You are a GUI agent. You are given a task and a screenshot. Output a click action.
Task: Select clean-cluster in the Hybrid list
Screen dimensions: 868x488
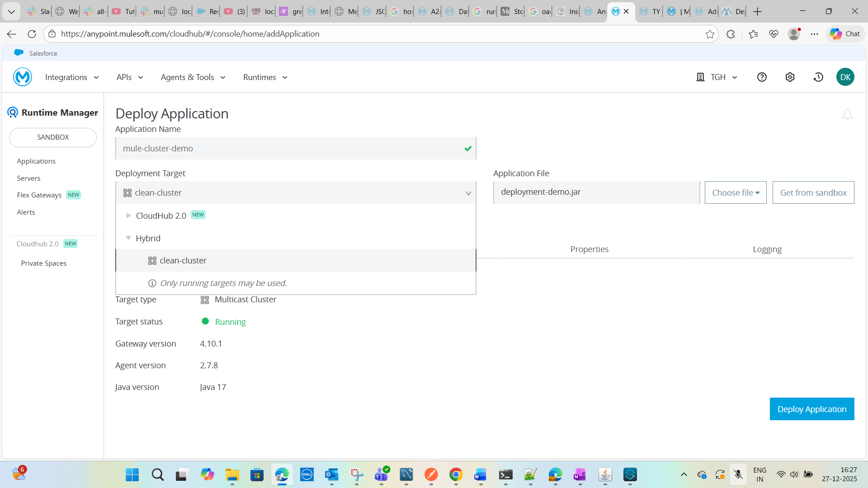(x=183, y=261)
